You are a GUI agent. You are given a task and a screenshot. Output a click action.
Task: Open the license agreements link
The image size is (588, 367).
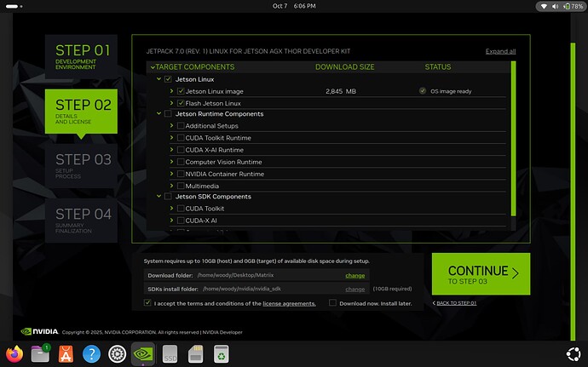289,303
